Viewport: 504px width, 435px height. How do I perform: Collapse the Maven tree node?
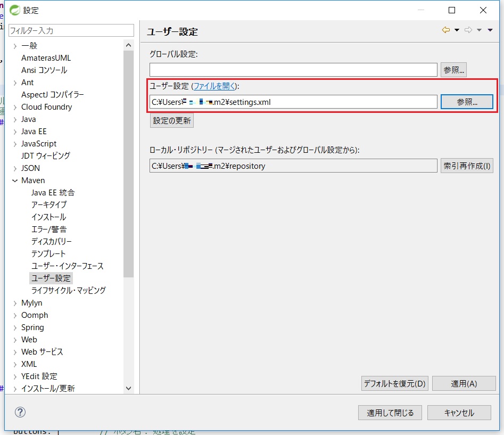15,180
